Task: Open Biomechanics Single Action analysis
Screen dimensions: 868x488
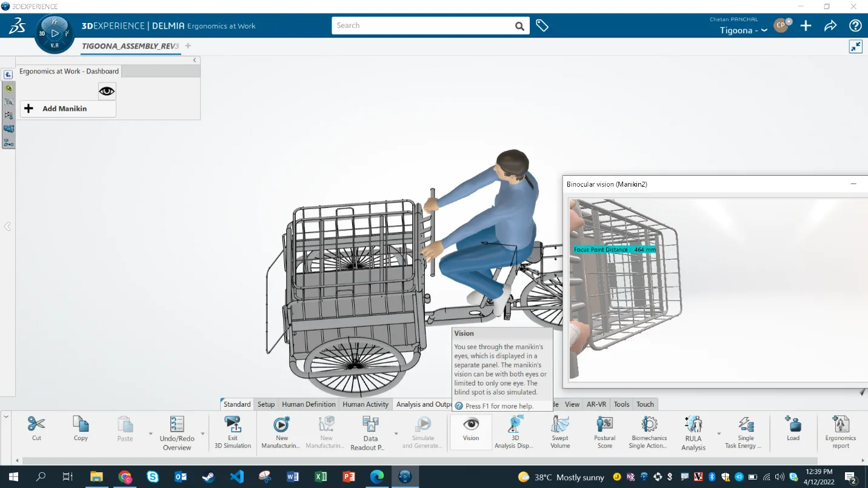Action: click(649, 430)
